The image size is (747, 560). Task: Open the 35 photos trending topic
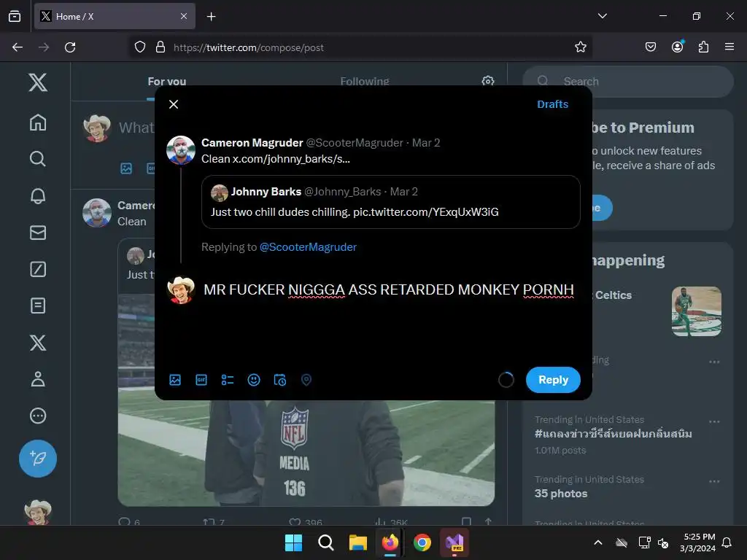pos(561,494)
